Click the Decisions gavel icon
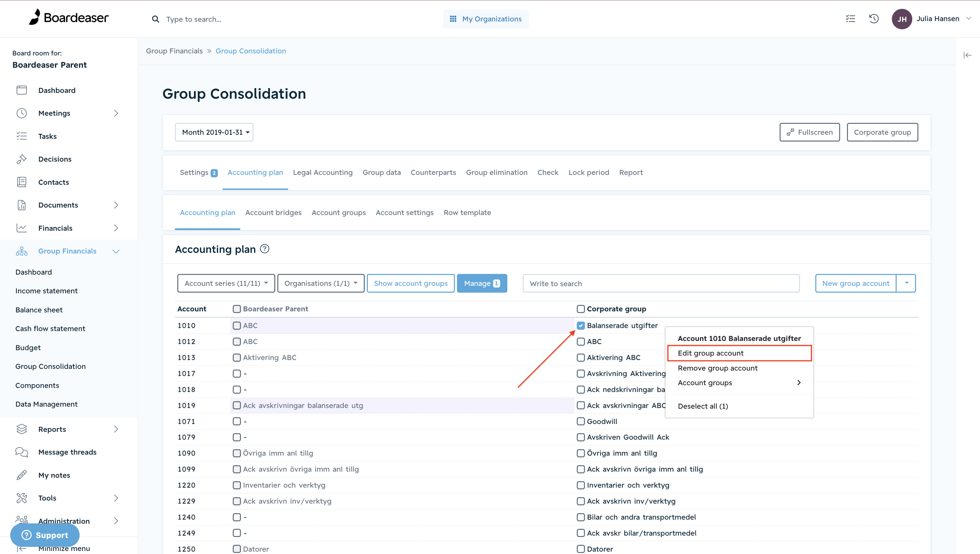980x554 pixels. [x=22, y=159]
